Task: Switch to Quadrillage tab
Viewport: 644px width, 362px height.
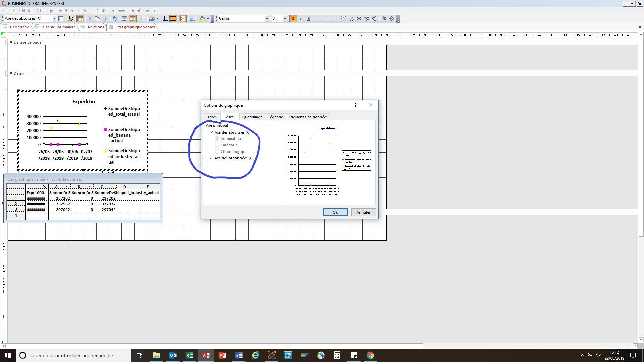Action: 252,117
